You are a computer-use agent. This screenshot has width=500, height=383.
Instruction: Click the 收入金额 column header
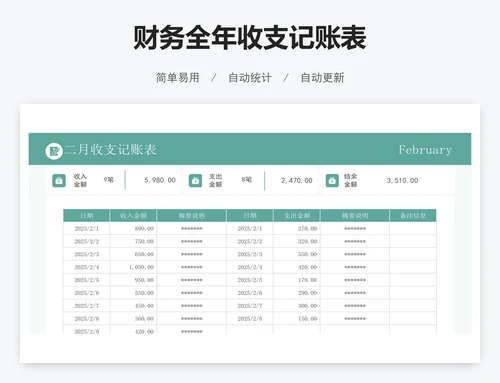coord(133,216)
